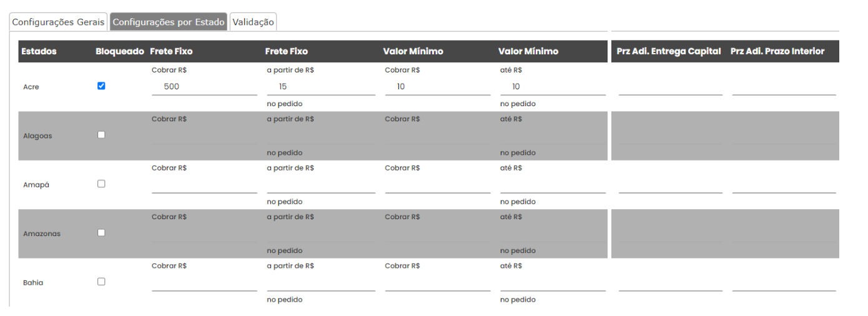Viewport: 868px width, 316px height.
Task: Click Amapá Frete Fixo Cobrar R$ field
Action: click(204, 185)
